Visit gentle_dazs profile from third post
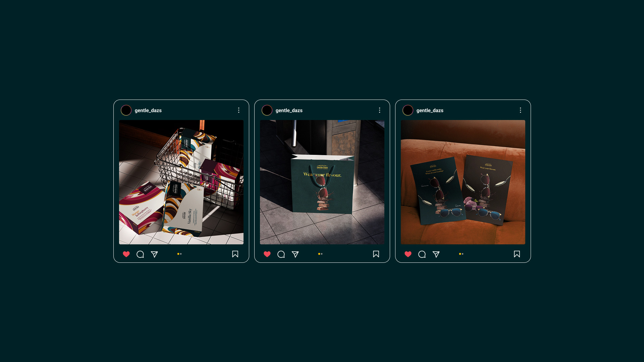Image resolution: width=644 pixels, height=362 pixels. [430, 110]
